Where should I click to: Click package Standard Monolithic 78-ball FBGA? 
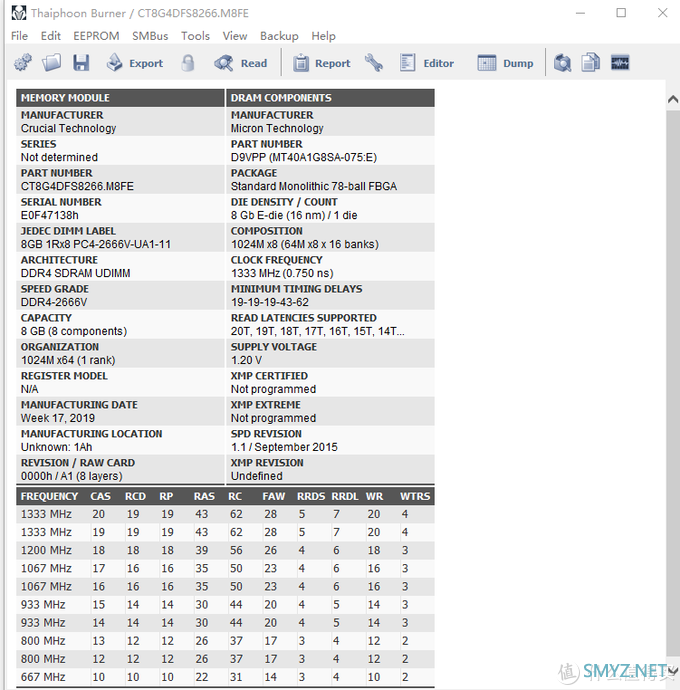(314, 187)
